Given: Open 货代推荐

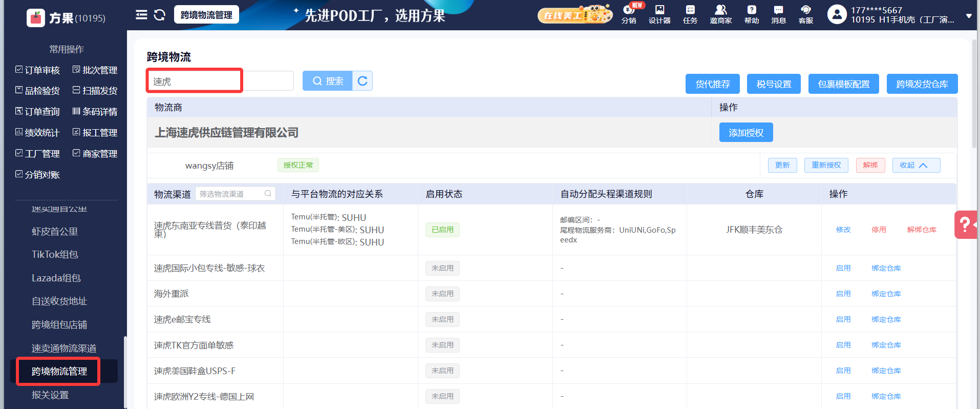Looking at the screenshot, I should [713, 84].
